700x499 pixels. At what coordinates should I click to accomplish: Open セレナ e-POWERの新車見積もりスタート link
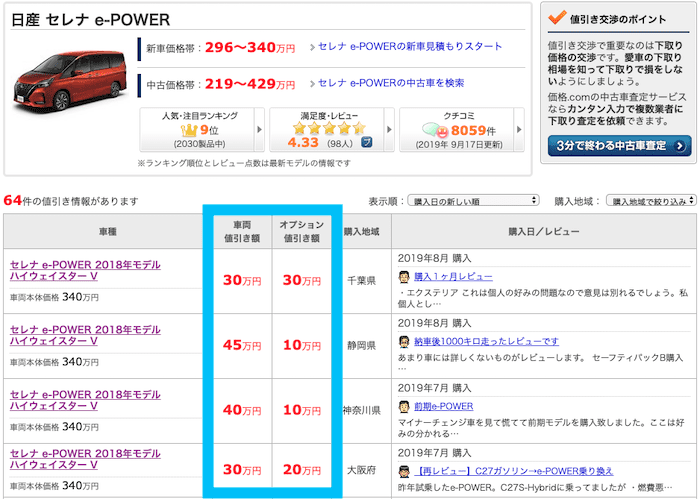tap(410, 46)
